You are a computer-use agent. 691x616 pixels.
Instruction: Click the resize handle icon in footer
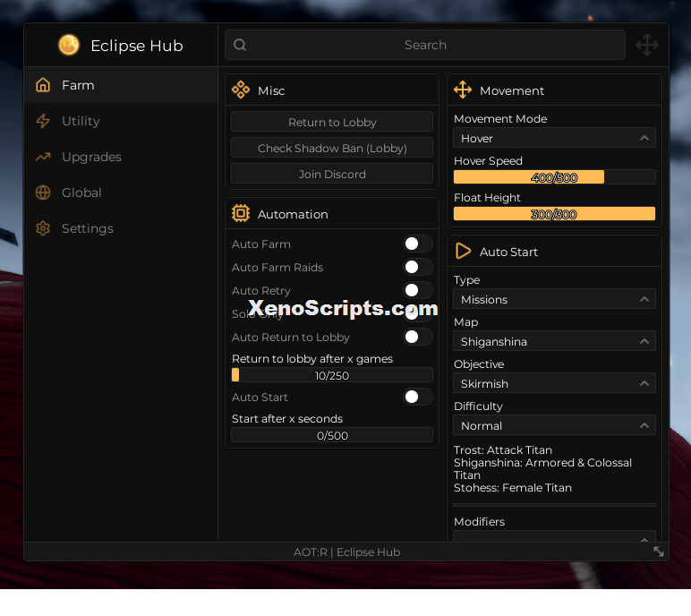659,552
